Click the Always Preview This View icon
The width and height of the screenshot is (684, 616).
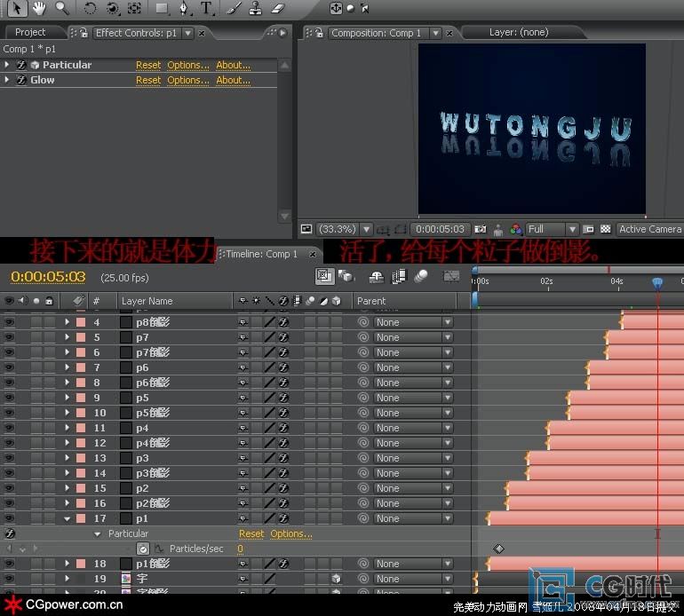[306, 229]
